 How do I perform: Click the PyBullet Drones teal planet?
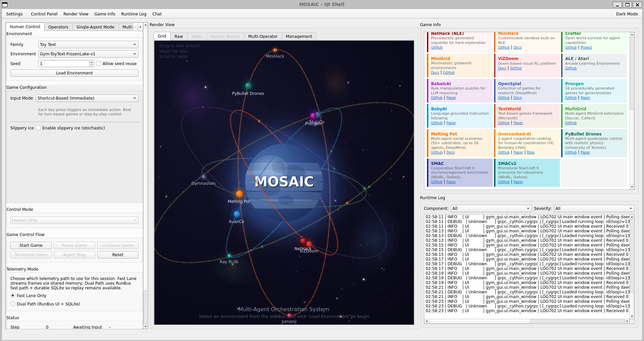coord(248,86)
